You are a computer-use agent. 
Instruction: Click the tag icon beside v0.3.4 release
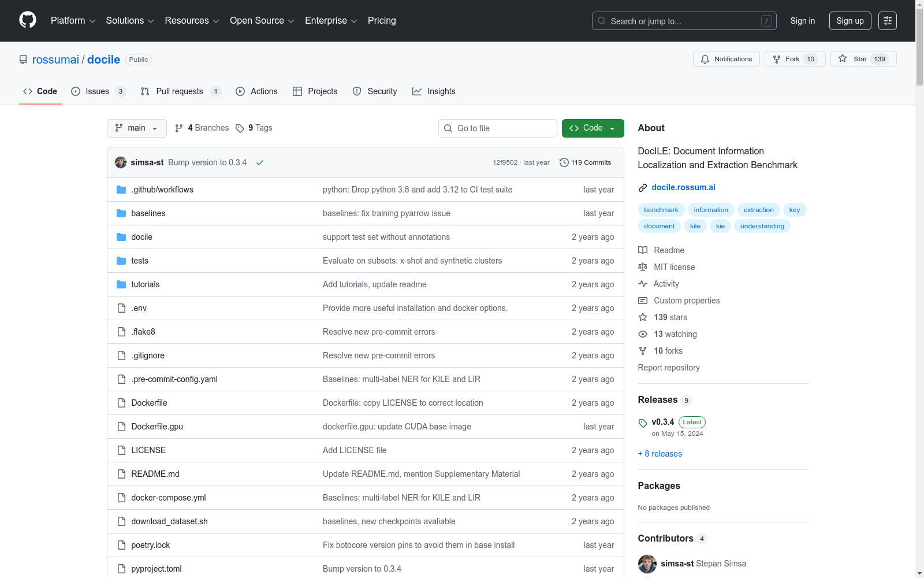click(643, 423)
